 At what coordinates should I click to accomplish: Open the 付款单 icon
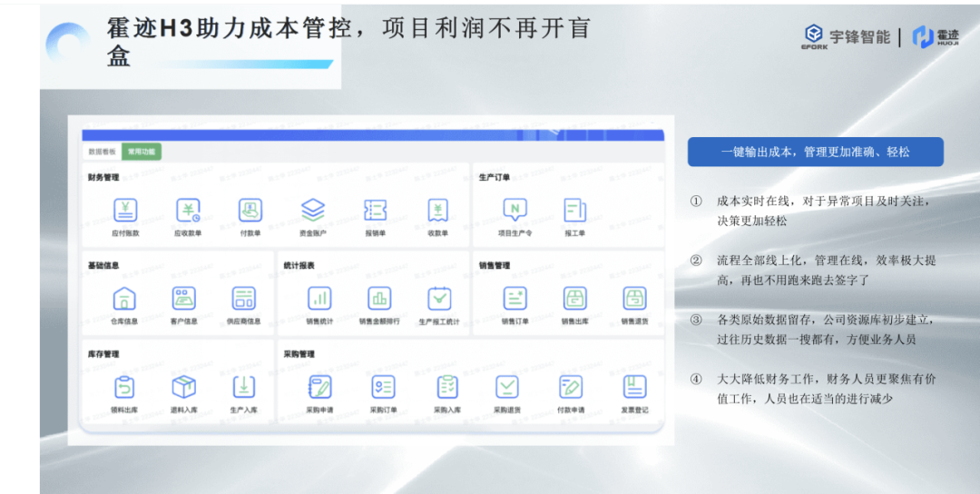coord(250,210)
